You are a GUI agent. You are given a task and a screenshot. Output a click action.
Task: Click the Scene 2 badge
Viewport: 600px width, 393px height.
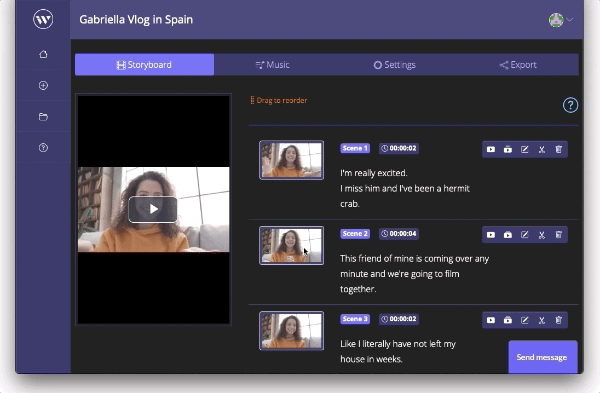pyautogui.click(x=355, y=233)
